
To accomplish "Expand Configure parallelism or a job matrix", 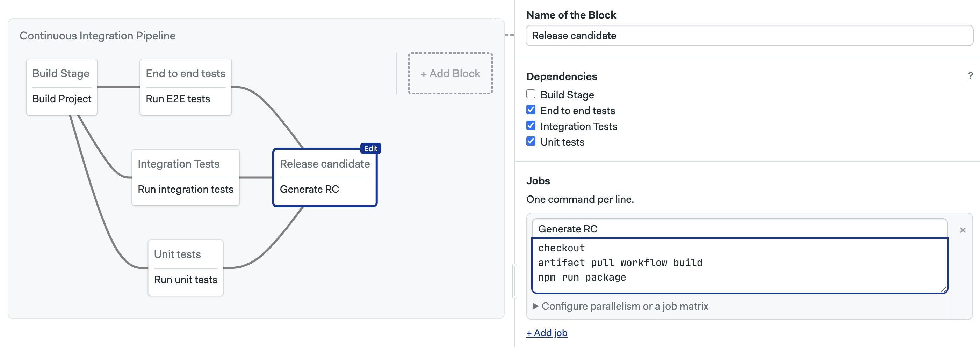I will tap(624, 306).
